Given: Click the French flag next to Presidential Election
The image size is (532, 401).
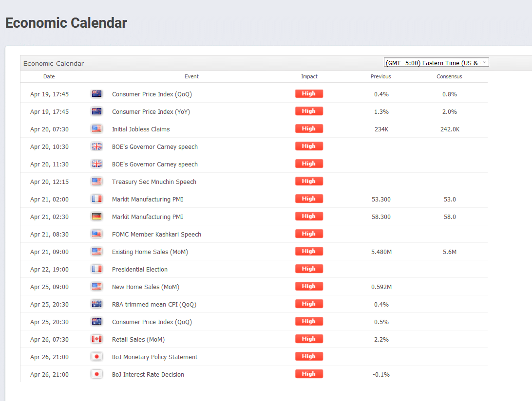Looking at the screenshot, I should (96, 269).
